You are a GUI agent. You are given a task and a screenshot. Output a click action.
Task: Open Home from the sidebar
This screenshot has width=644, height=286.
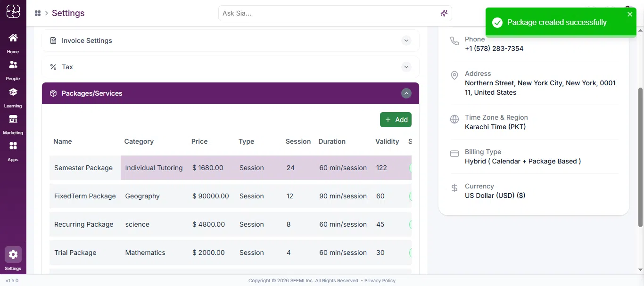13,43
